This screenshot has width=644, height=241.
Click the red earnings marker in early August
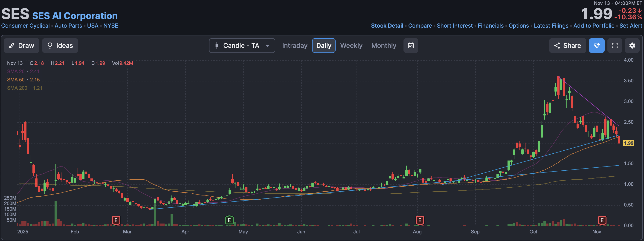tap(420, 221)
